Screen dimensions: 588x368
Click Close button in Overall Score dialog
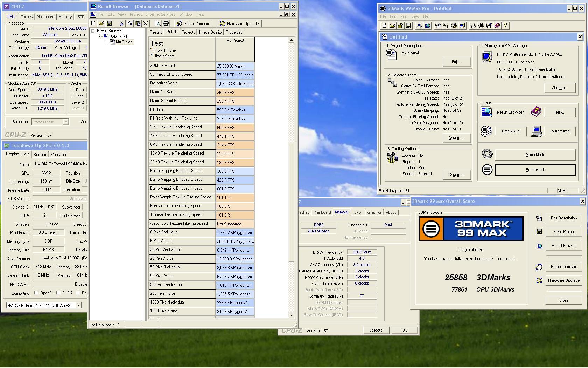pos(564,300)
